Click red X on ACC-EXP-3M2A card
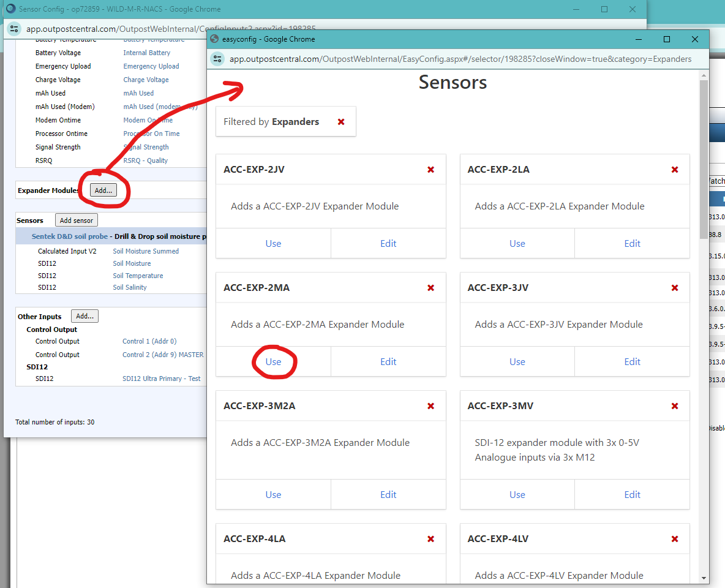 [431, 406]
